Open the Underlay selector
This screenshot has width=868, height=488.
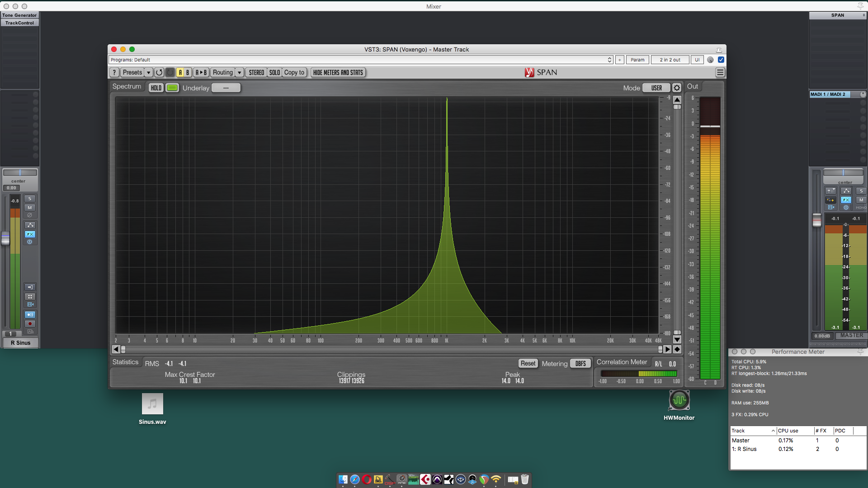click(x=226, y=88)
